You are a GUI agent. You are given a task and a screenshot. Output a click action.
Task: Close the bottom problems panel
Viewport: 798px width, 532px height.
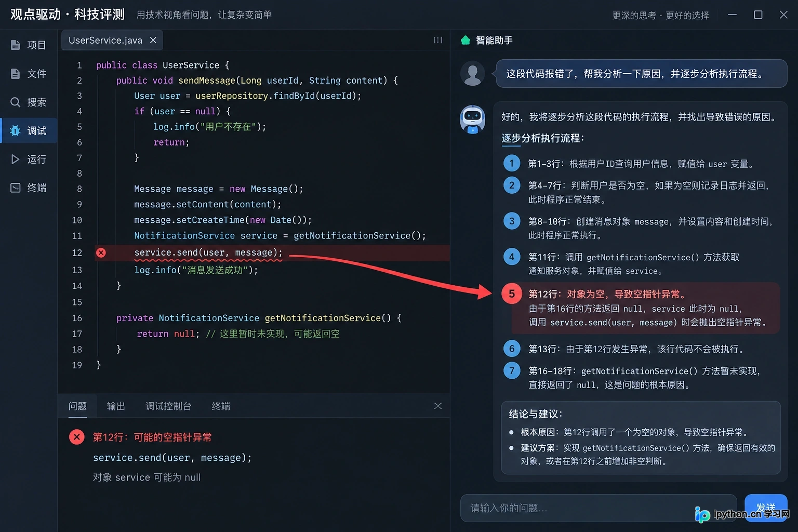(x=438, y=406)
